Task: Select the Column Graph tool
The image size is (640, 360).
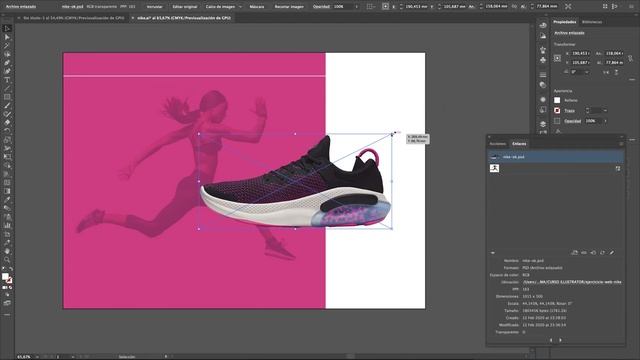Action: pyautogui.click(x=7, y=225)
